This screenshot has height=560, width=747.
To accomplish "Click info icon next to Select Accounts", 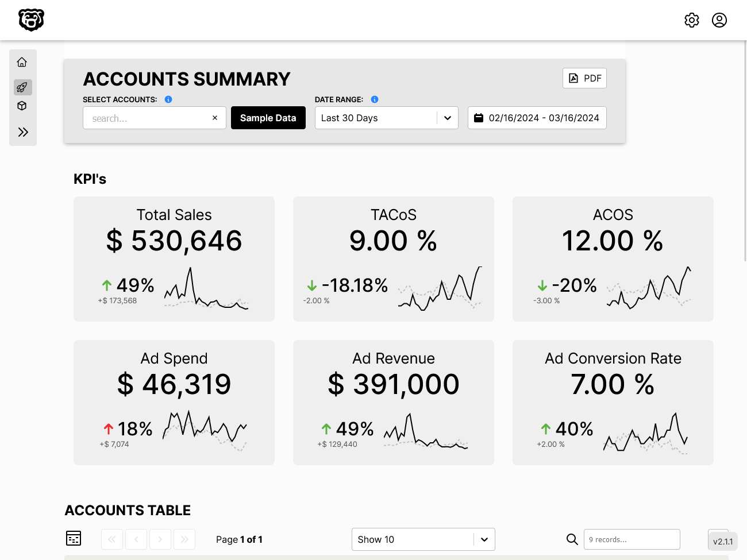I will [168, 99].
